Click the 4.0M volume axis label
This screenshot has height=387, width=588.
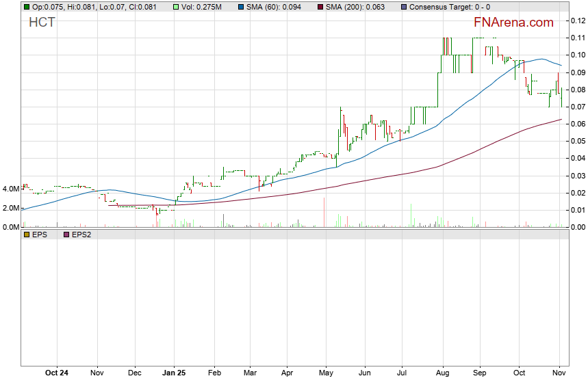(10, 189)
